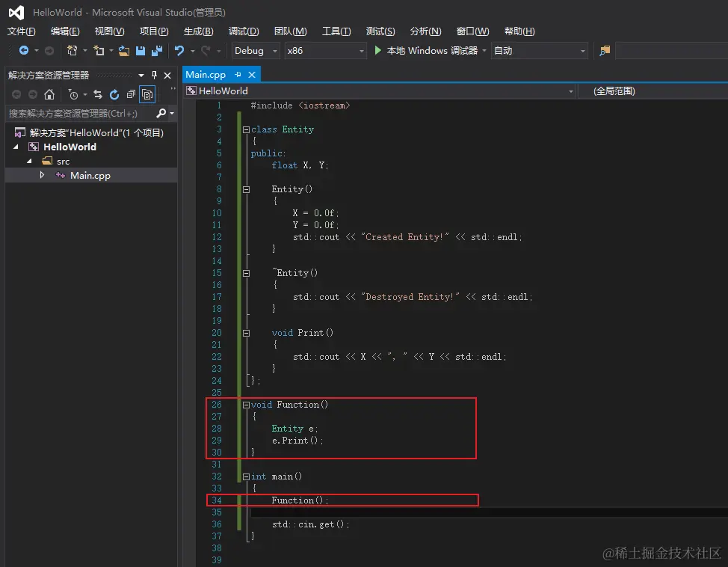
Task: Click the pin icon on Main.cpp tab
Action: tap(238, 74)
